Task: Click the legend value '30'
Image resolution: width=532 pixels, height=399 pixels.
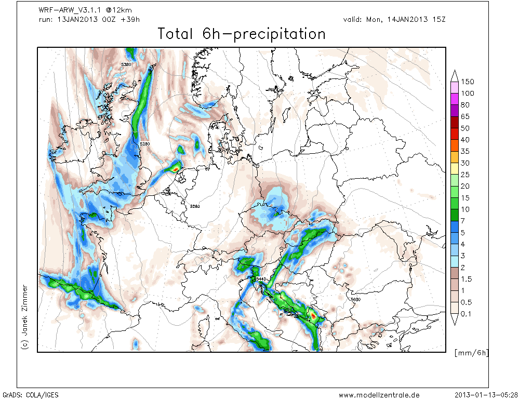Action: tap(465, 163)
